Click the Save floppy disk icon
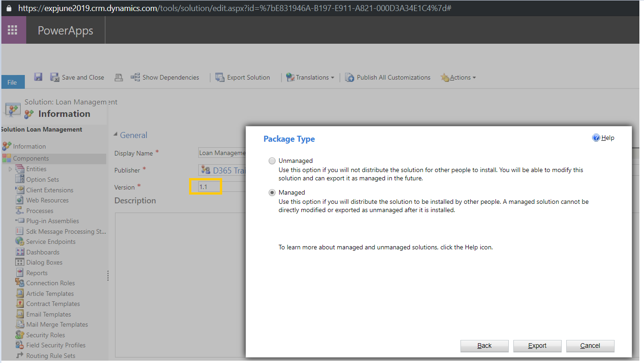 click(x=38, y=77)
